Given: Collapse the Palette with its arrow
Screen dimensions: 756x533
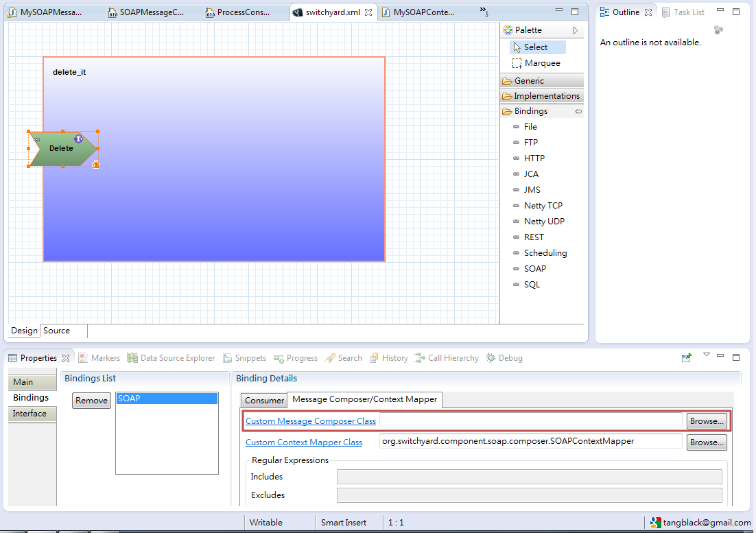Looking at the screenshot, I should (575, 30).
